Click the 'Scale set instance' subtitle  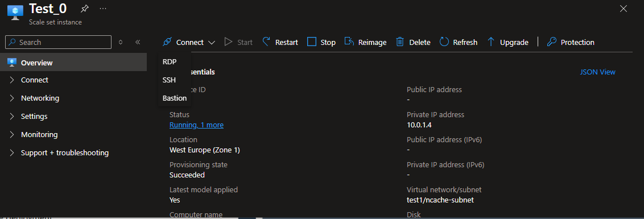click(55, 22)
